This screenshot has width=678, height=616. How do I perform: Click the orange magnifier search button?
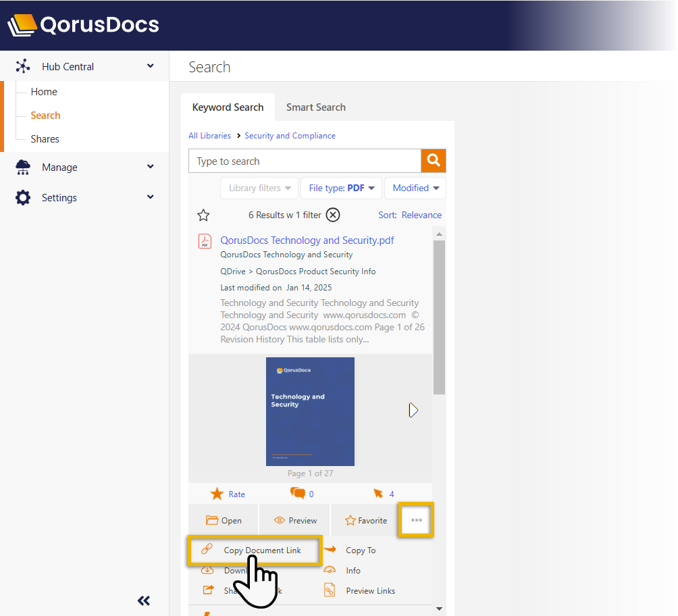click(x=434, y=161)
